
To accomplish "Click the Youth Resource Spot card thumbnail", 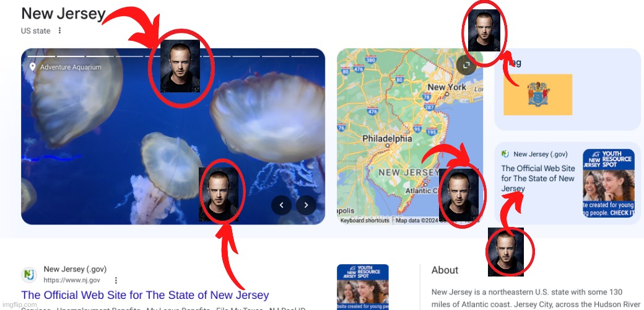I will pos(608,184).
